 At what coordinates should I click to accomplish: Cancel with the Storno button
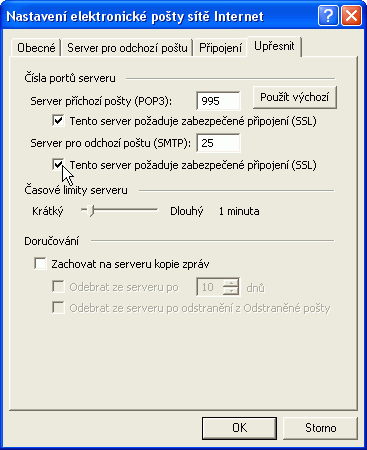pyautogui.click(x=320, y=428)
